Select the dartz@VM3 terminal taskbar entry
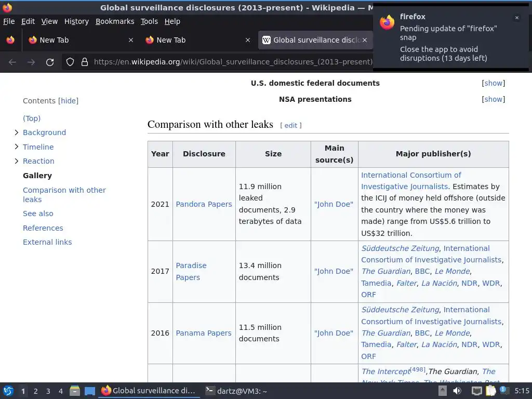This screenshot has width=532, height=399. pos(236,391)
